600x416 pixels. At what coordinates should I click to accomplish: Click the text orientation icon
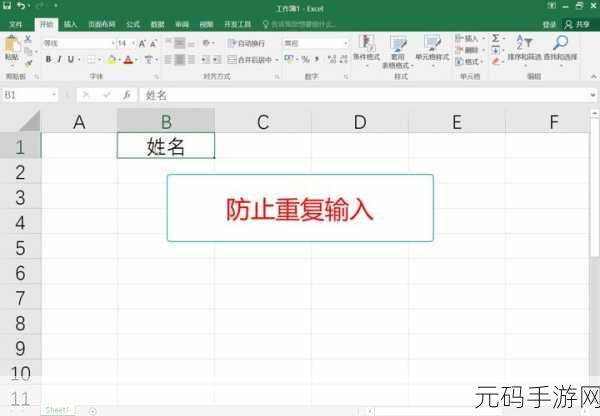(x=207, y=43)
